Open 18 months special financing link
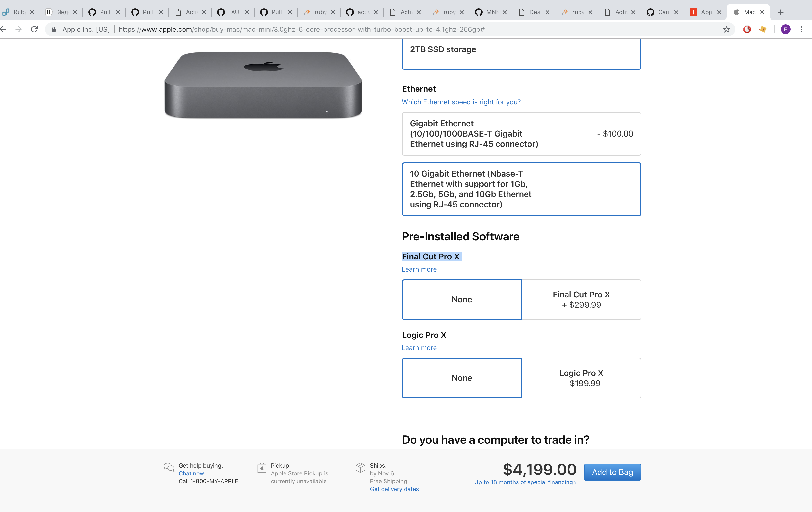Screen dimensions: 812x512 (525, 482)
